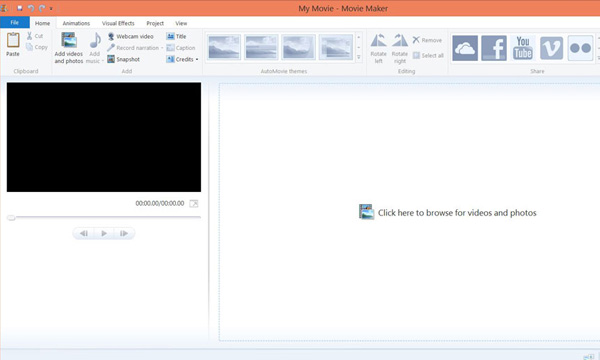Screen dimensions: 600x360
Task: Add a Title slide
Action: click(x=176, y=36)
